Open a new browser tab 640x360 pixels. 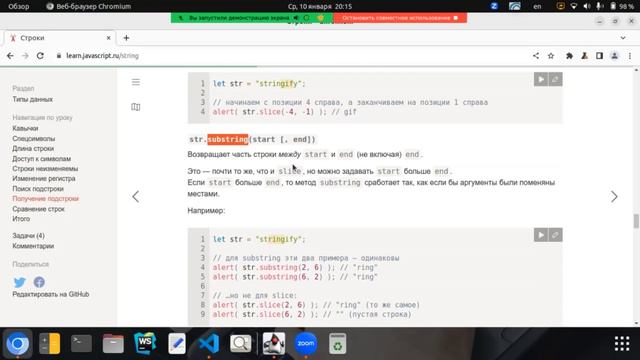coord(126,38)
